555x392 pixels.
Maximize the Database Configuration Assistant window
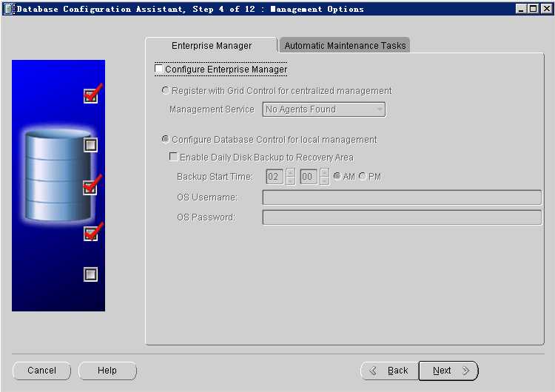pos(533,8)
